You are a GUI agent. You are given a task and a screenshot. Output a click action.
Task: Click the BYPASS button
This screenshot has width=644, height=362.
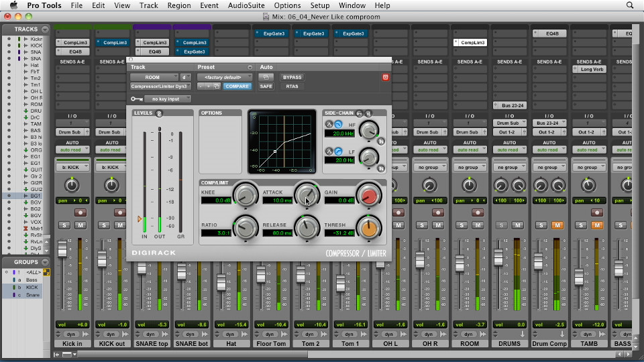pos(292,77)
